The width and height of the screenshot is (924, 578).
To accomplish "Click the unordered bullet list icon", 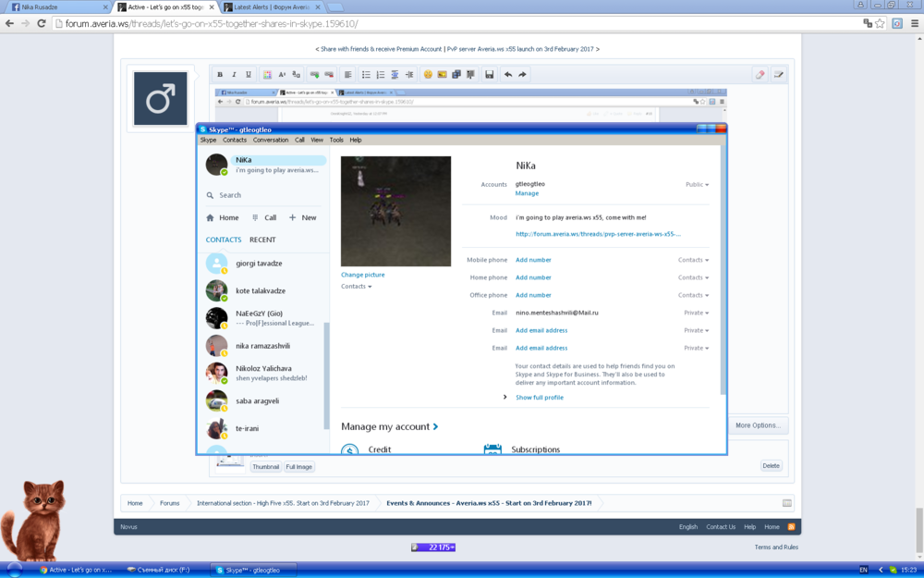I will (x=366, y=75).
